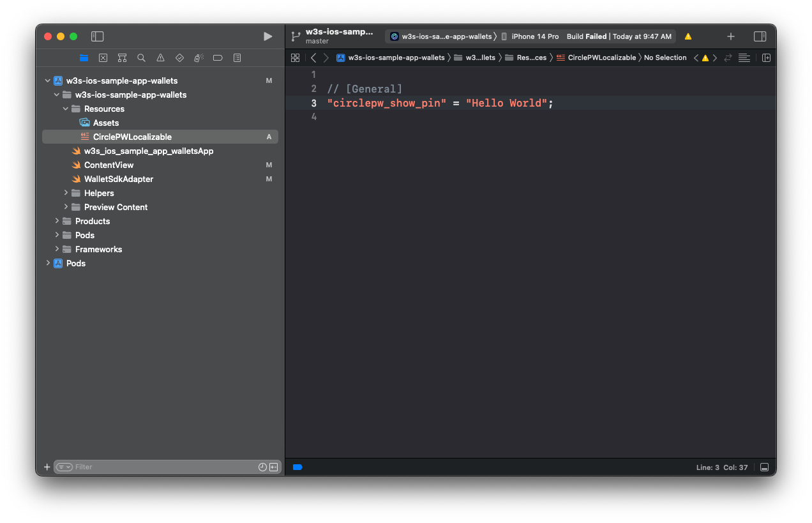Click the blue breakpoint tag in the bottom bar
The height and width of the screenshot is (523, 812).
[297, 467]
